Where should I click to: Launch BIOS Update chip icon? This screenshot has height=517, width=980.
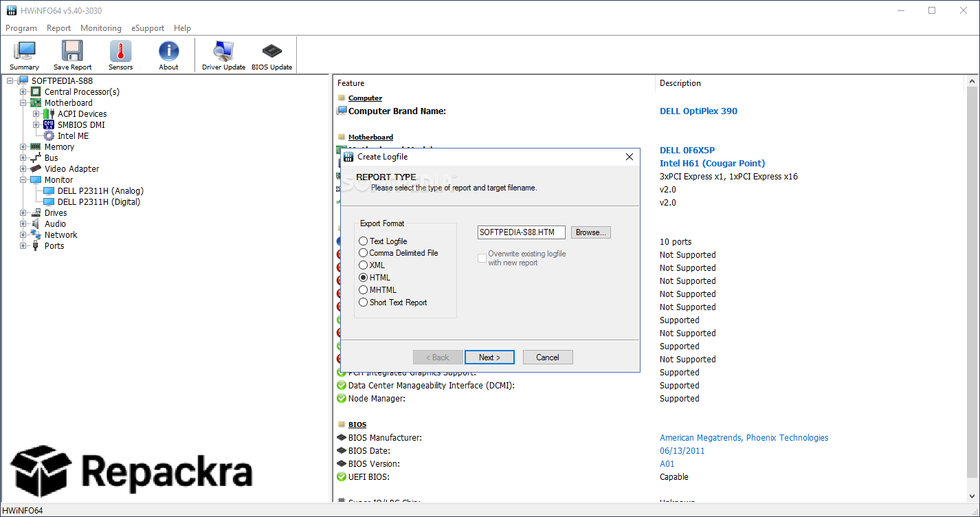(271, 51)
